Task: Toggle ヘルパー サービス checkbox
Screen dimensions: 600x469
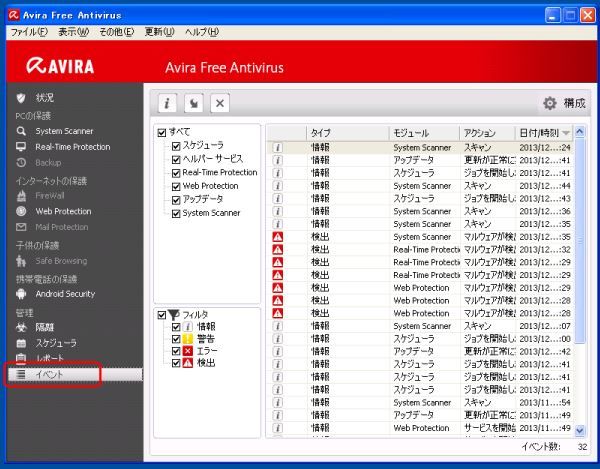Action: (x=176, y=160)
